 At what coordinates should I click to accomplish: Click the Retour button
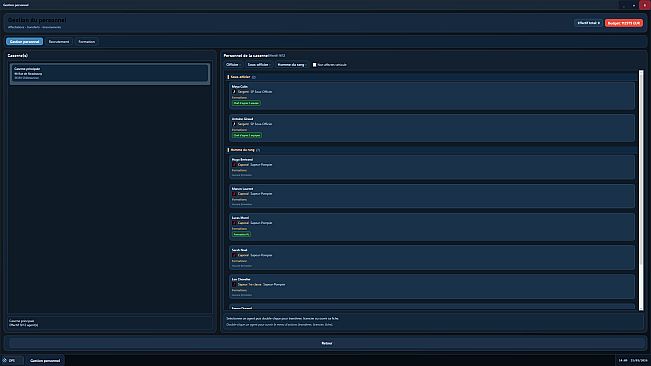327,343
